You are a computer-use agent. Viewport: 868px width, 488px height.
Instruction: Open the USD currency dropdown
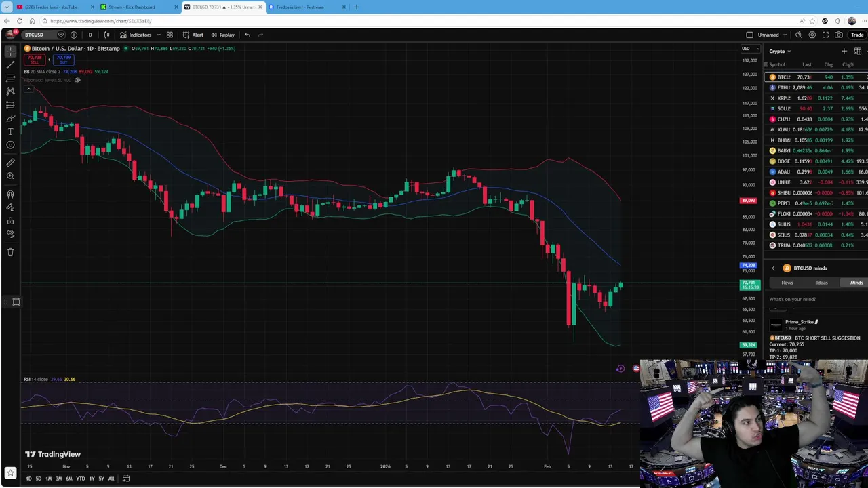click(749, 48)
